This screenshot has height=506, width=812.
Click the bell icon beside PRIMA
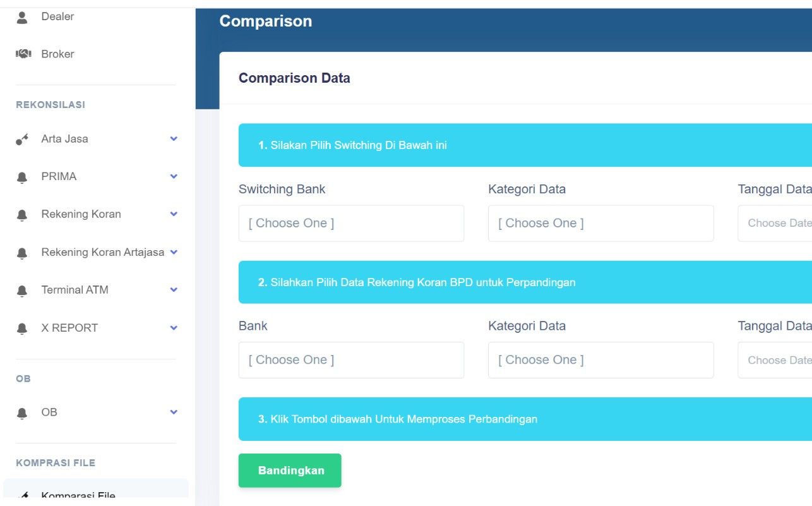tap(22, 178)
